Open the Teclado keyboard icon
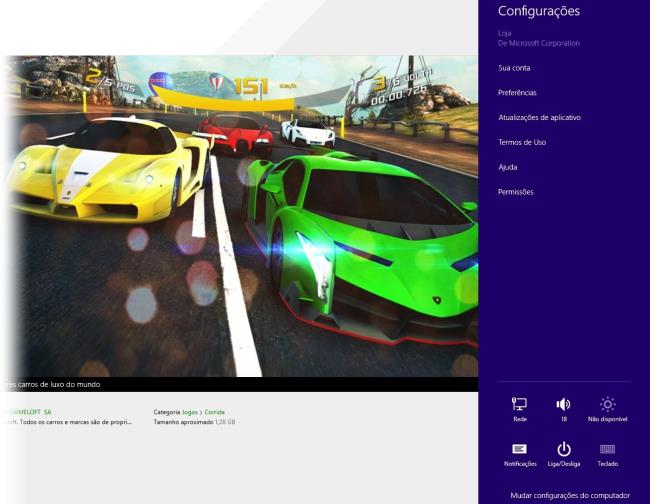The width and height of the screenshot is (650, 504). 607,449
